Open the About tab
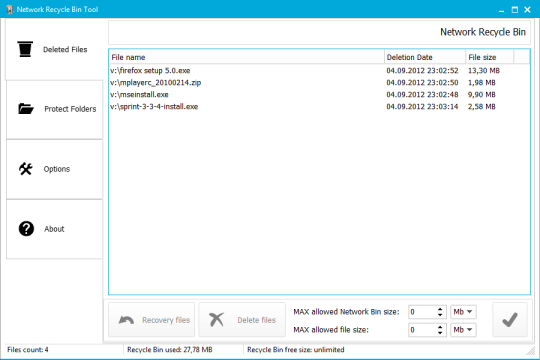 pyautogui.click(x=54, y=229)
